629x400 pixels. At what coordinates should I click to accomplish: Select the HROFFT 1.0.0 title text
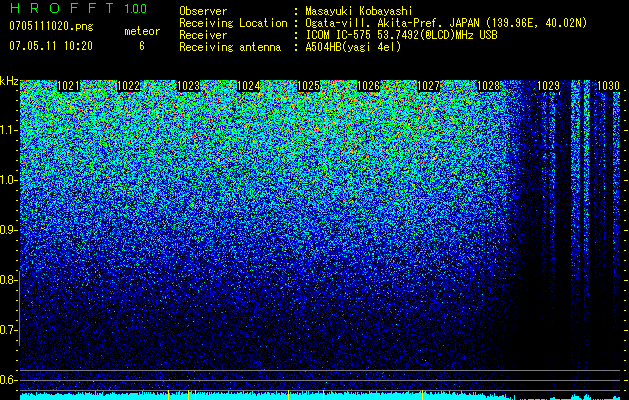click(78, 8)
